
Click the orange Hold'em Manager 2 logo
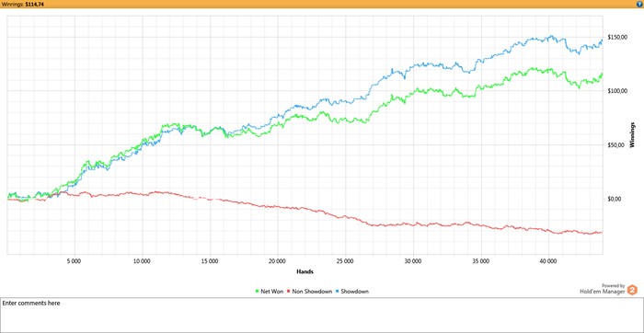633,290
